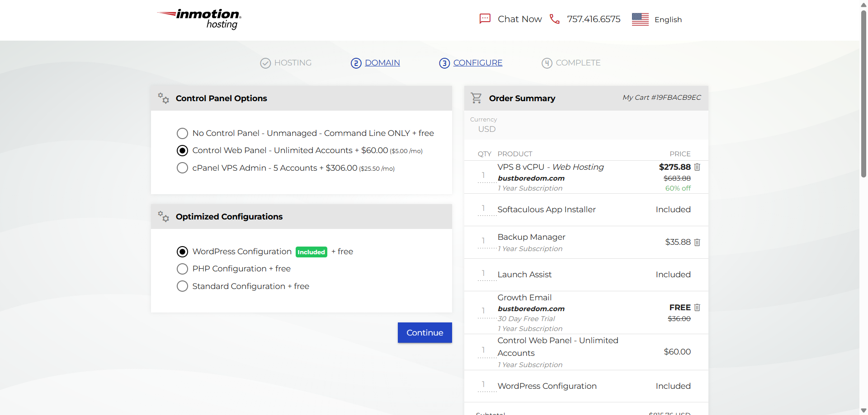Click the Continue button

click(x=425, y=333)
